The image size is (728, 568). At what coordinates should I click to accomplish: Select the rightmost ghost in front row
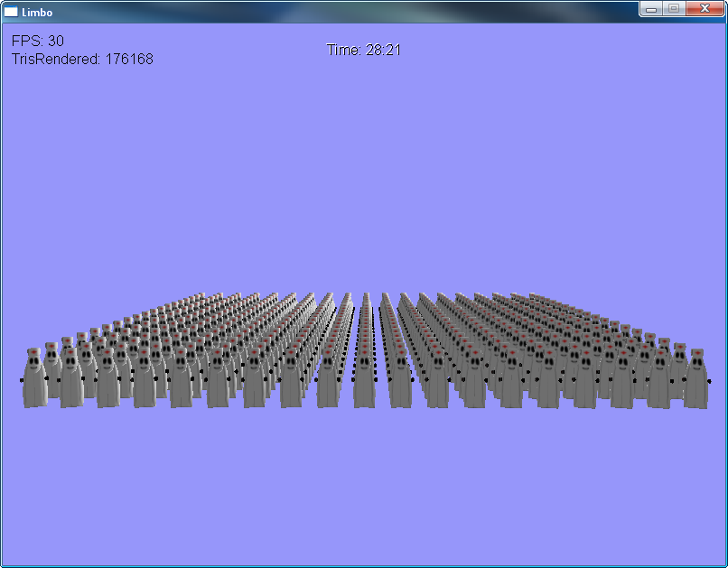tap(695, 379)
